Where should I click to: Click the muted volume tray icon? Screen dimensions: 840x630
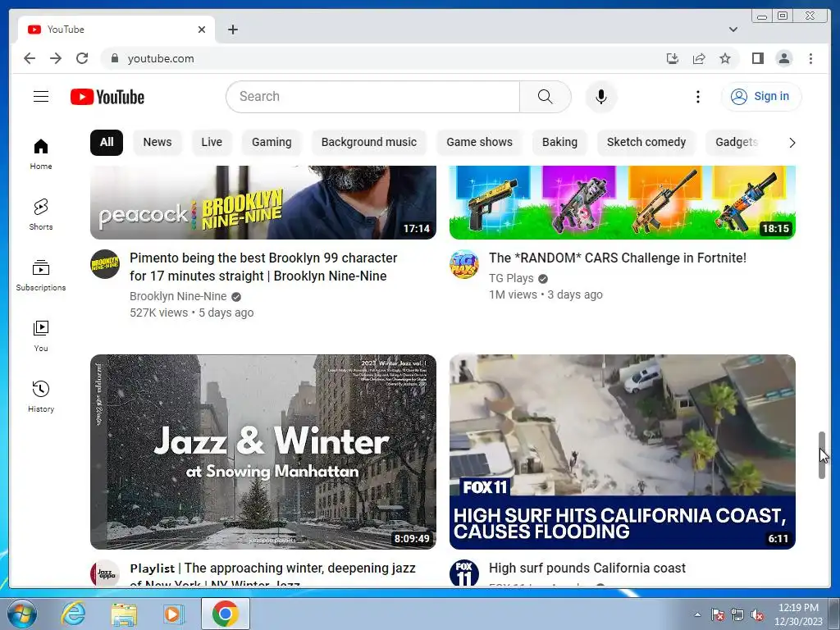click(757, 614)
